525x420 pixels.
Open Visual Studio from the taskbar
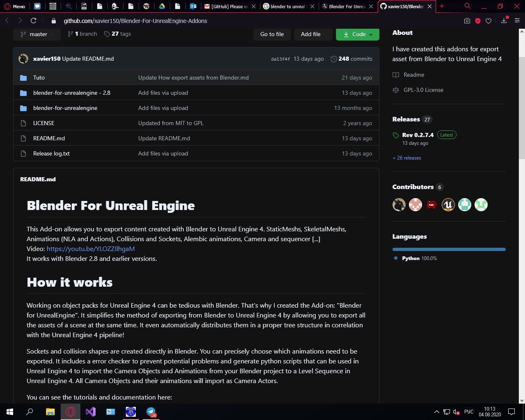coord(91,412)
